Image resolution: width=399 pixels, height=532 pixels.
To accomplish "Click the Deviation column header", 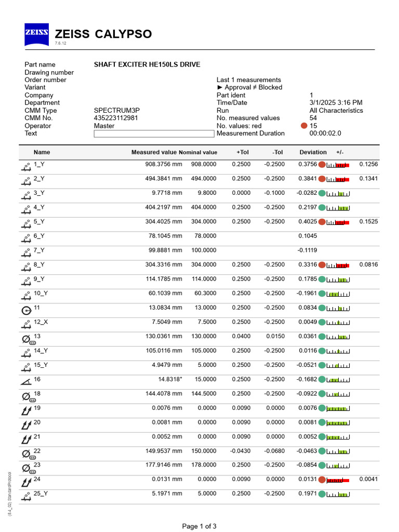I will [x=313, y=152].
